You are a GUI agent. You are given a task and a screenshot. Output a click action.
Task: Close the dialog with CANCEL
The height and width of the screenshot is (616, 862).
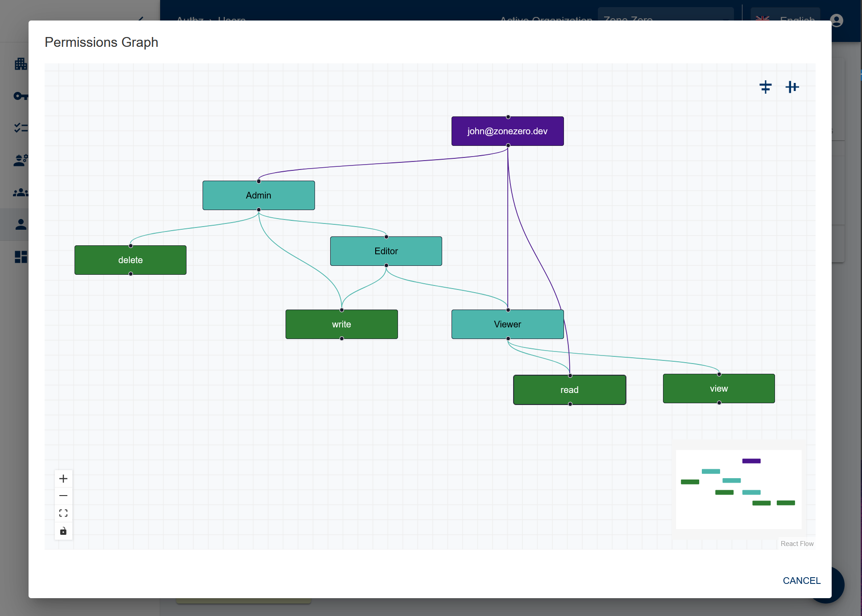tap(801, 581)
